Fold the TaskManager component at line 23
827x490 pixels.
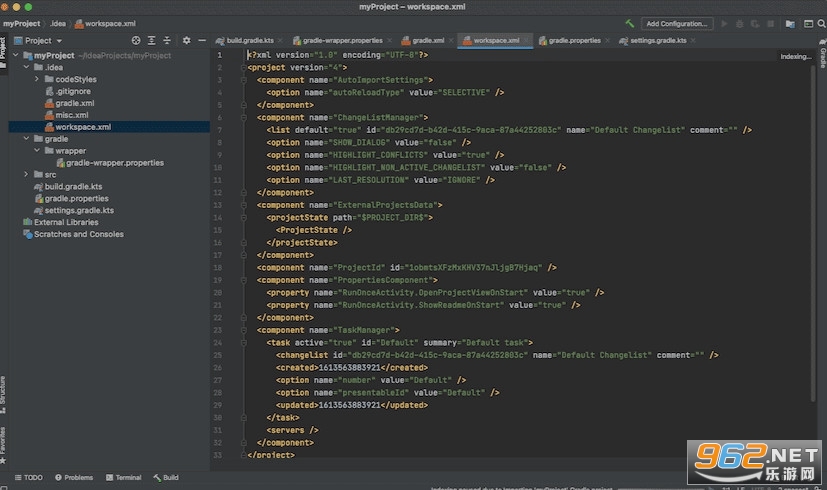click(x=244, y=330)
